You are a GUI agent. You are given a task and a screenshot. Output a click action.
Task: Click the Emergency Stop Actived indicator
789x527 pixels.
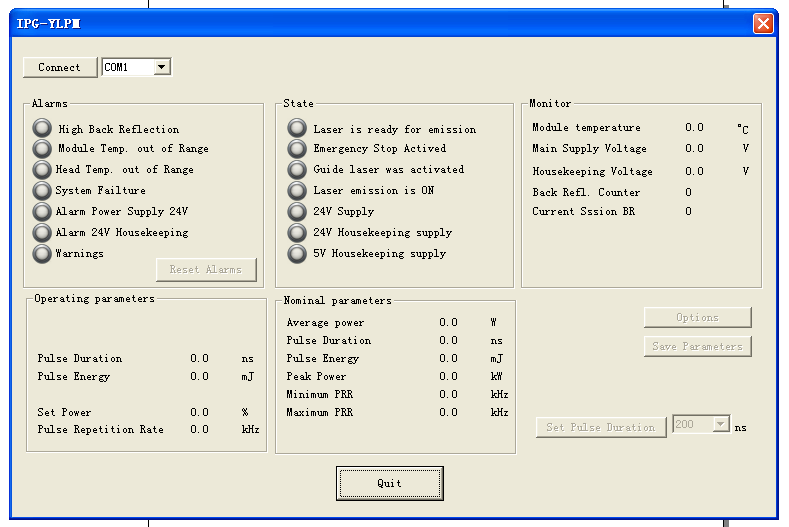click(297, 148)
